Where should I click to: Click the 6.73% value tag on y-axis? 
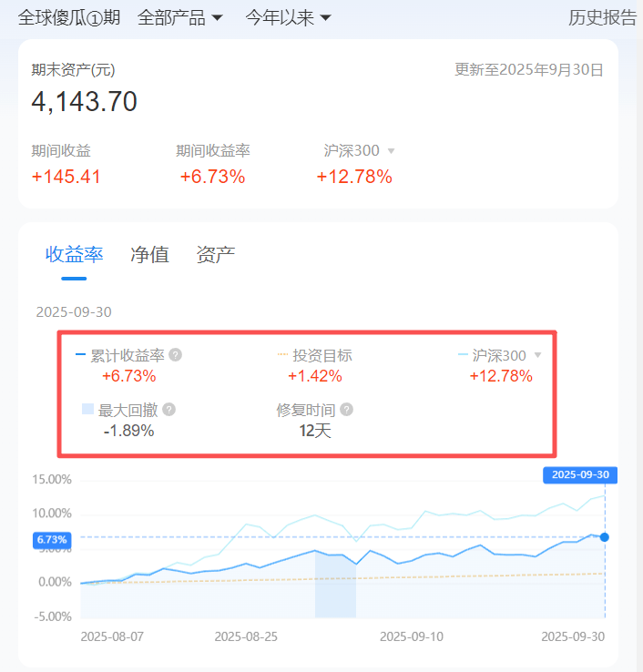[x=52, y=540]
